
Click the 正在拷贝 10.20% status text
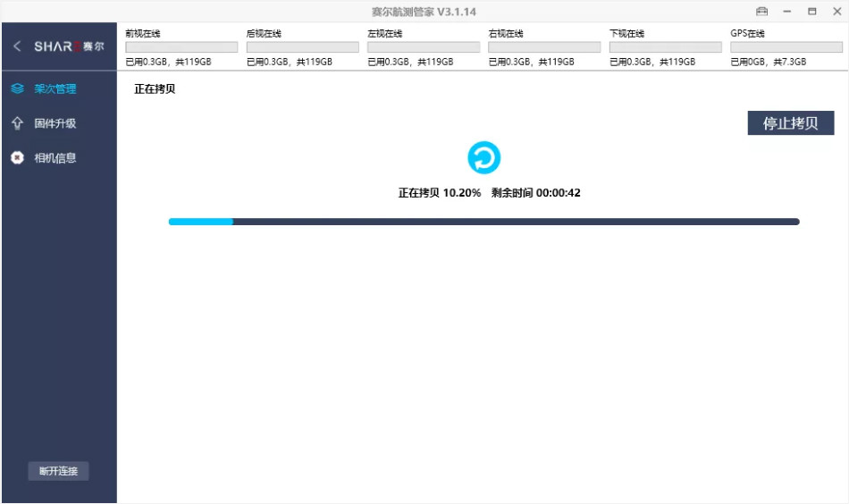pos(440,193)
